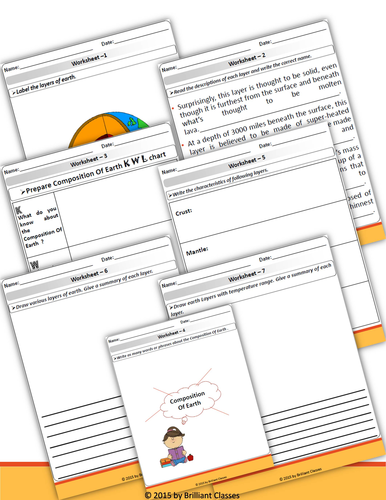386x500 pixels.
Task: Click the Worksheet –1 title
Action: pyautogui.click(x=89, y=59)
